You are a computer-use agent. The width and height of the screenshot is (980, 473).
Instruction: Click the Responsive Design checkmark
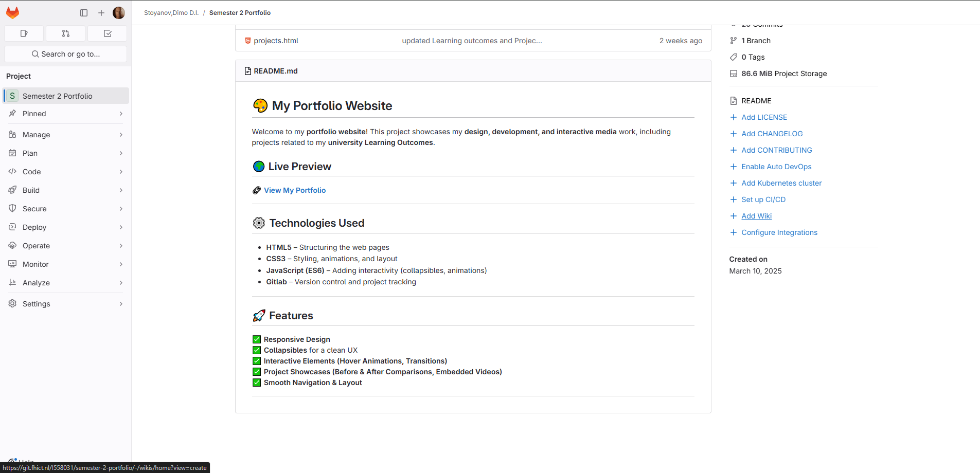click(257, 339)
